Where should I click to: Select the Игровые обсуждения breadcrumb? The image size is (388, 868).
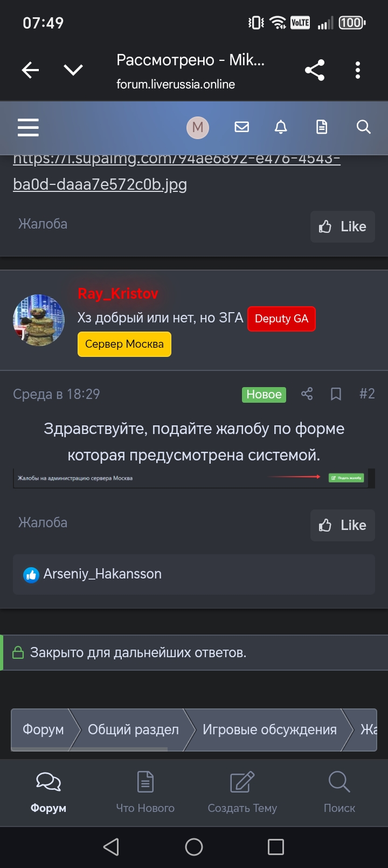269,729
